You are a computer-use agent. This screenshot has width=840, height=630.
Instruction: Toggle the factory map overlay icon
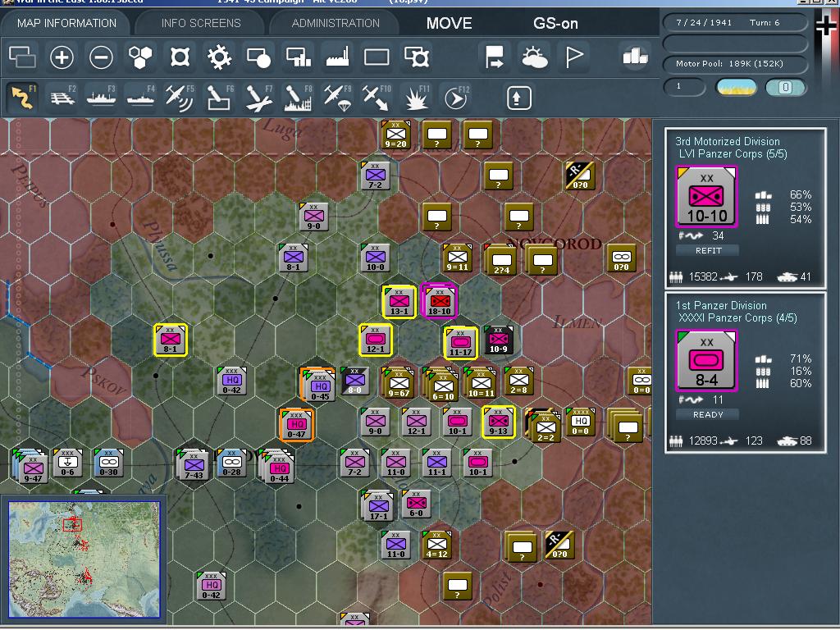pyautogui.click(x=337, y=57)
